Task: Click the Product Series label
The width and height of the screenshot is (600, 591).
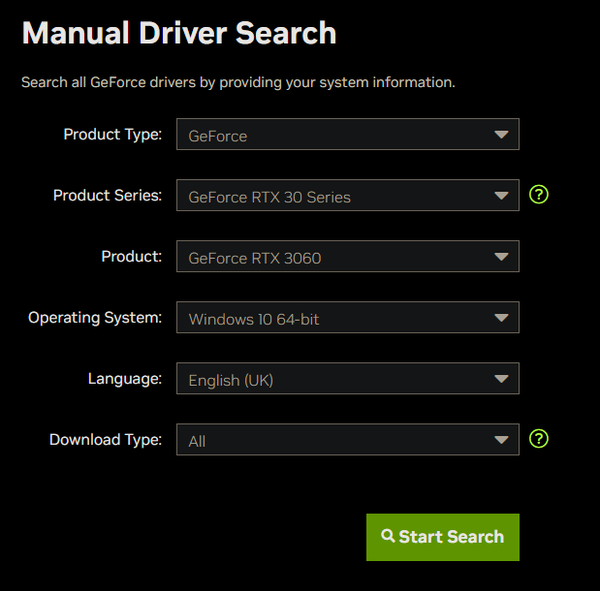Action: pyautogui.click(x=107, y=195)
